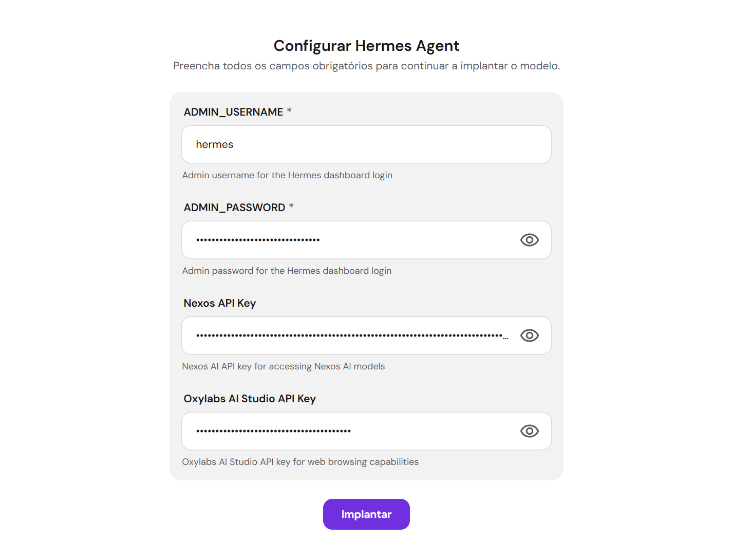Image resolution: width=732 pixels, height=560 pixels.
Task: Click the required asterisk beside ADMIN_USERNAME
Action: pyautogui.click(x=289, y=110)
